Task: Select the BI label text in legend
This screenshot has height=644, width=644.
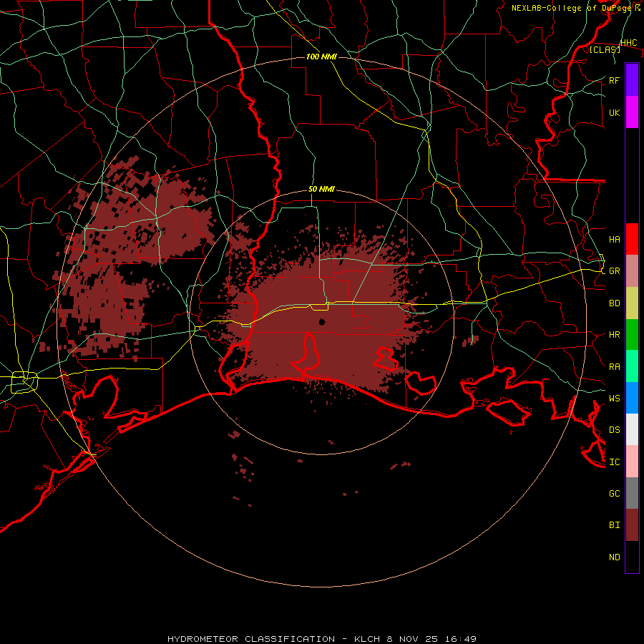Action: [x=614, y=525]
